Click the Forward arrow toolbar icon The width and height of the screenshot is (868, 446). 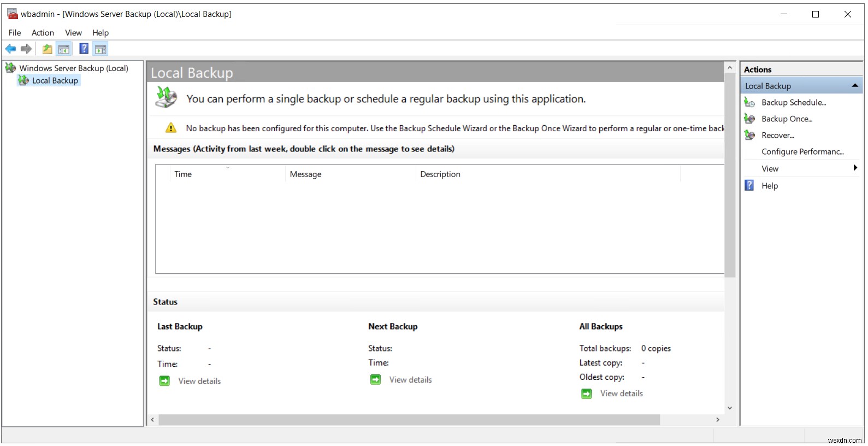pyautogui.click(x=26, y=49)
